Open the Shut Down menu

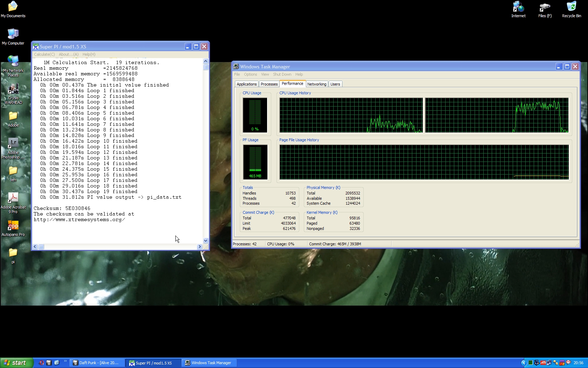click(x=282, y=74)
